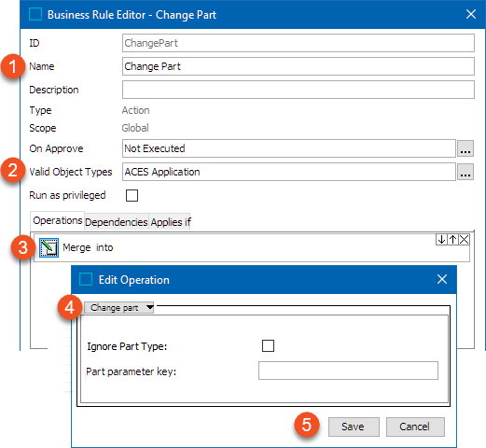Remove the Merge into operation
The image size is (486, 448).
click(x=464, y=240)
